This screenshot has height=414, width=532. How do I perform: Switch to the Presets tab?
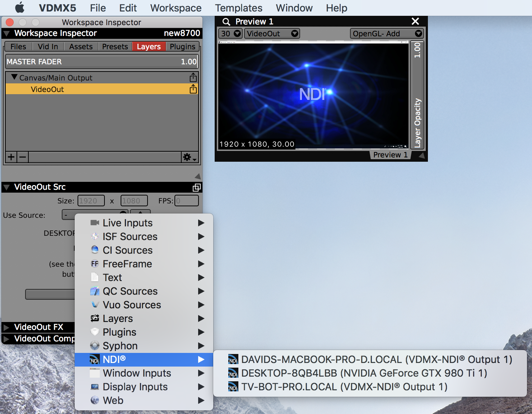point(115,47)
